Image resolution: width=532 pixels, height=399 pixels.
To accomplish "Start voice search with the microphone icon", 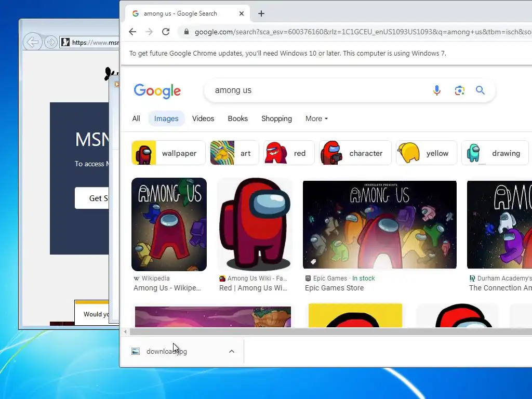I will (436, 90).
